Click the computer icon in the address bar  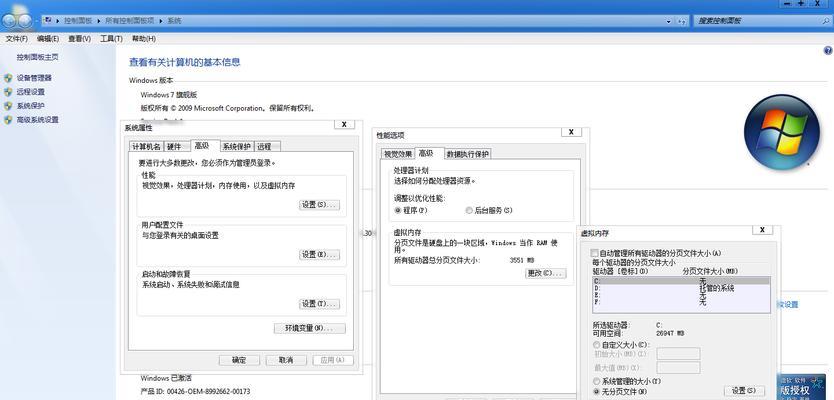coord(48,20)
